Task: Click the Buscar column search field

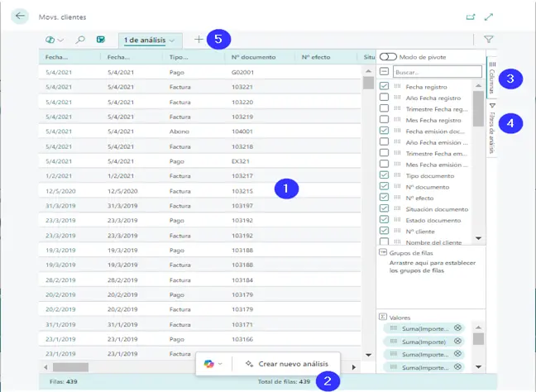Action: [438, 72]
